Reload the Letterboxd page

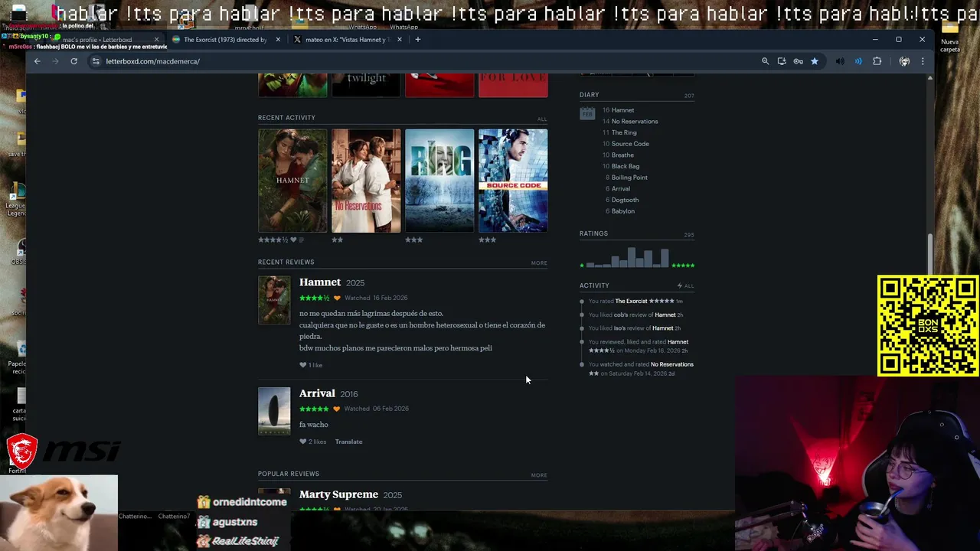click(x=73, y=61)
